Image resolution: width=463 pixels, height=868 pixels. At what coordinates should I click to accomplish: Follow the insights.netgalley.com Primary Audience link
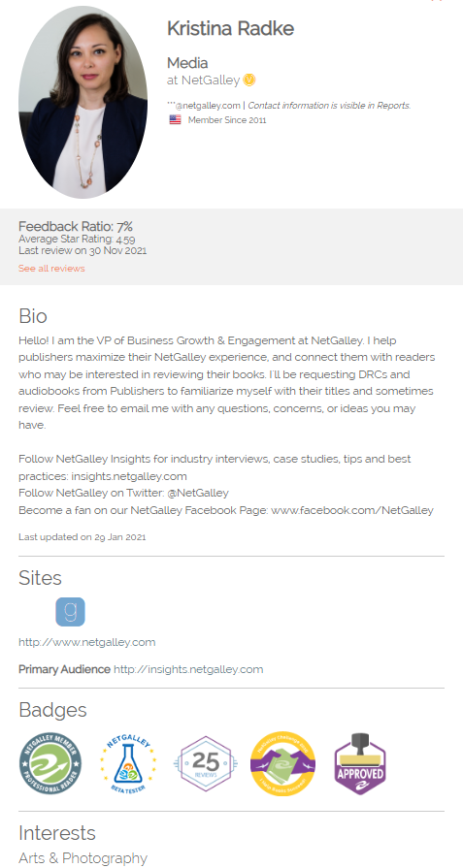point(188,669)
